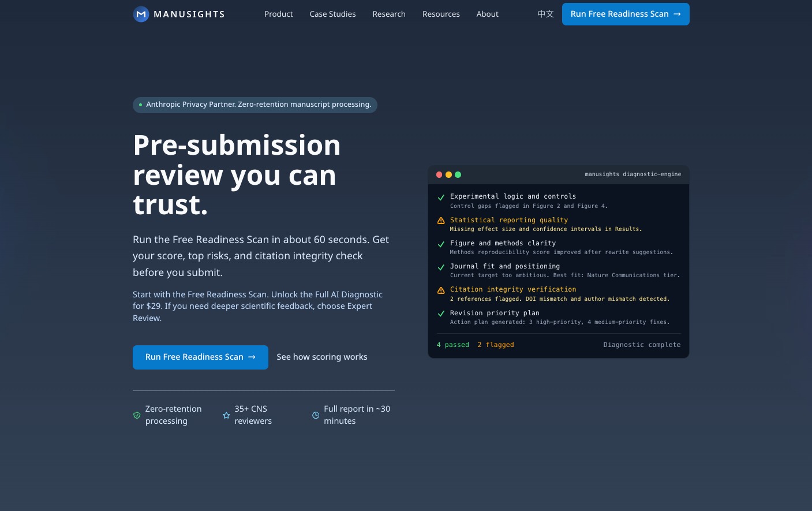Screen dimensions: 812x511
Task: Click warning icon for Statistical reporting quality
Action: (x=441, y=221)
